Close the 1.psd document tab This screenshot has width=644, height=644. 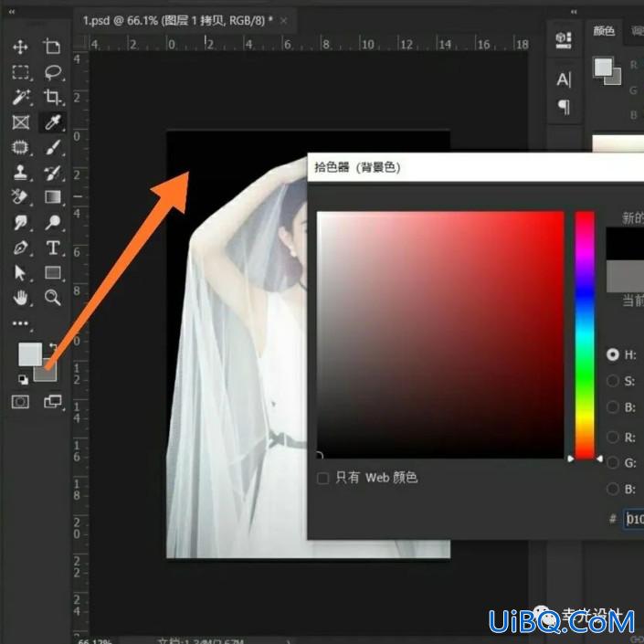pos(283,20)
